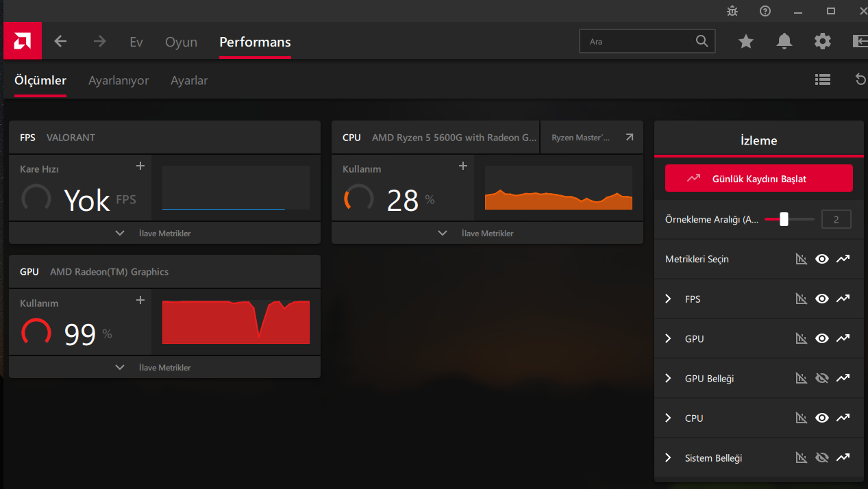Switch to the Ayarlanıyor sub-tab
Viewport: 868px width, 489px height.
click(x=119, y=80)
